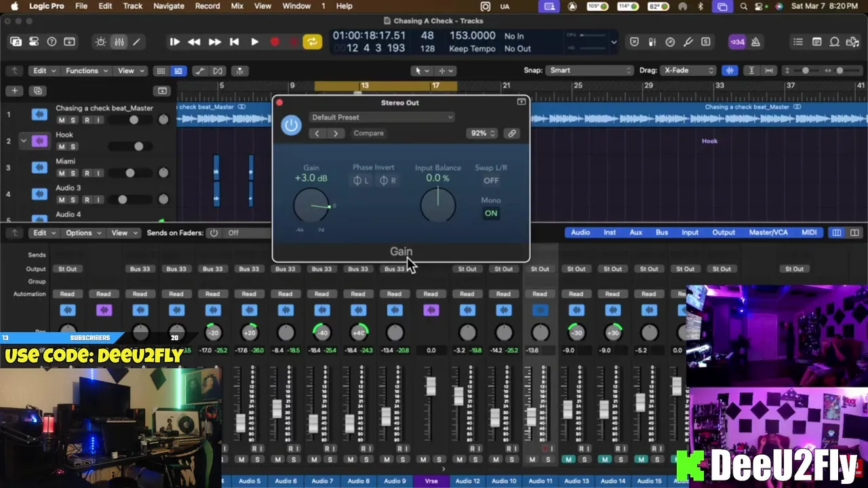Go to next preset arrow
Image resolution: width=868 pixels, height=488 pixels.
(x=335, y=133)
